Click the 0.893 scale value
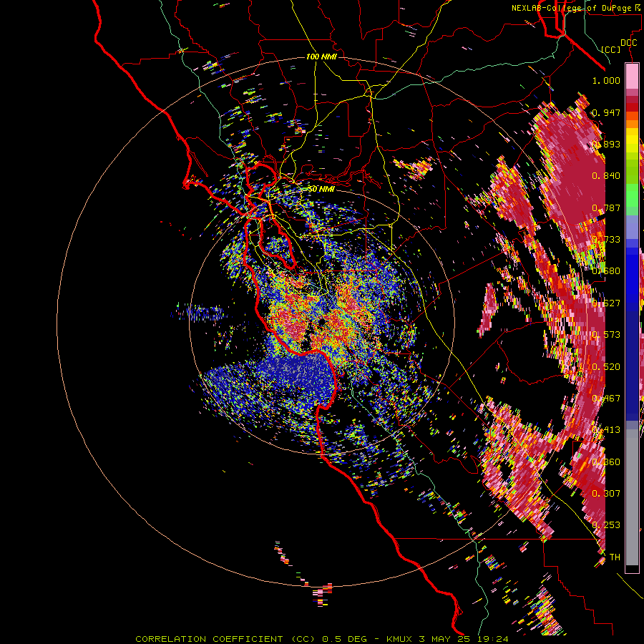Screen dimensions: 644x644 [606, 144]
